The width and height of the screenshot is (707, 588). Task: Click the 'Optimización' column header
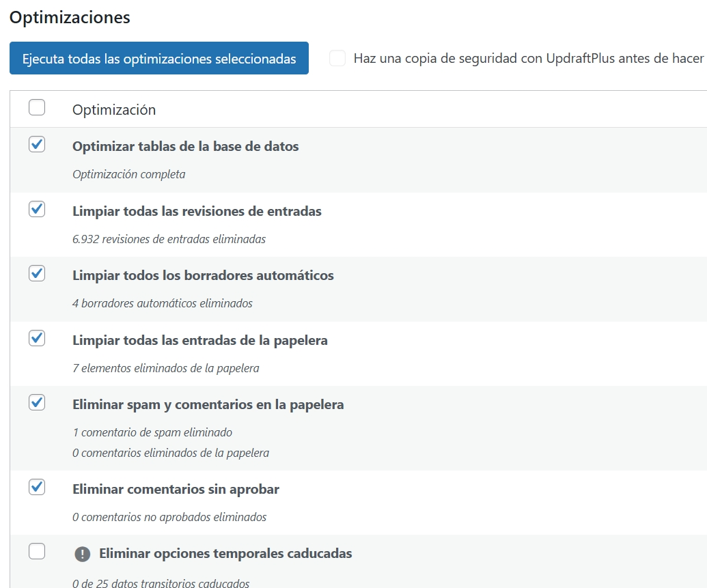coord(114,109)
